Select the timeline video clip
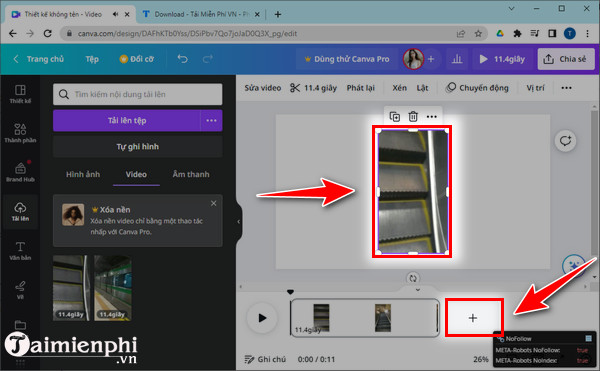This screenshot has height=371, width=600. coord(365,318)
